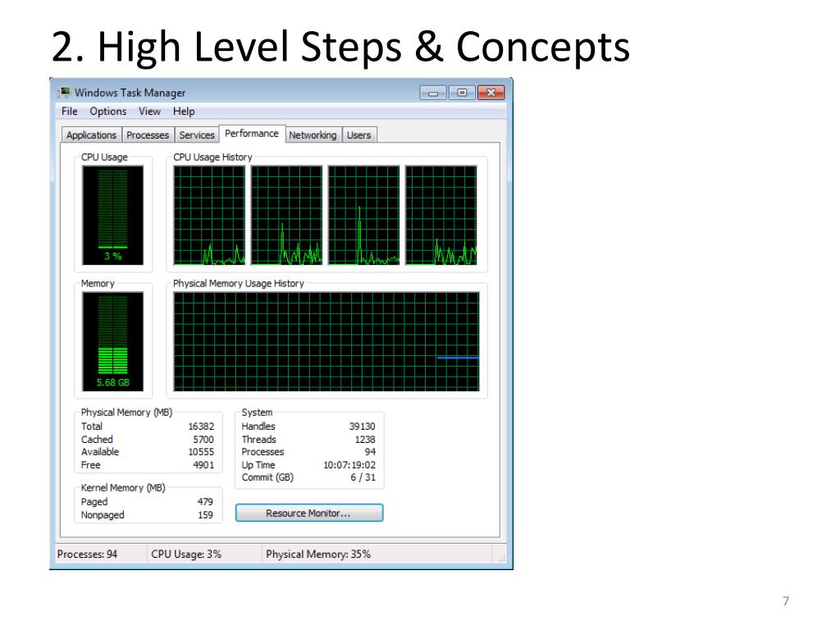Image resolution: width=840 pixels, height=630 pixels.
Task: Switch to the Services tab
Action: pos(197,135)
